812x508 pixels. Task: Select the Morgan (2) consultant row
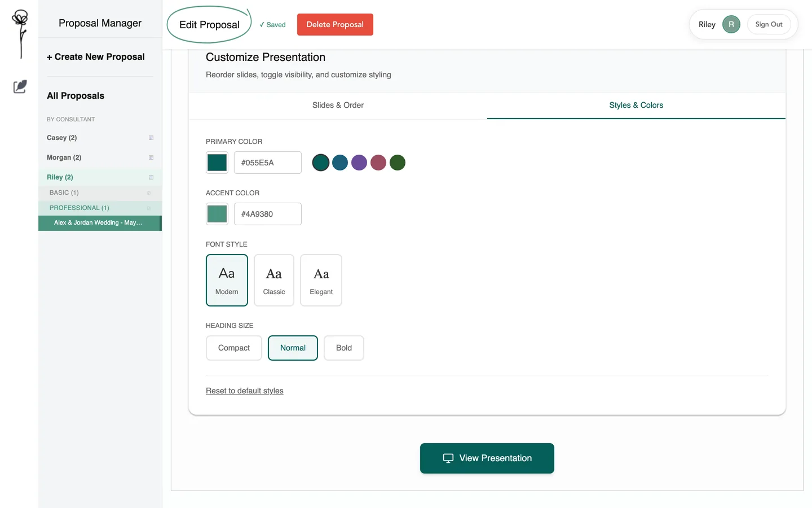click(100, 157)
